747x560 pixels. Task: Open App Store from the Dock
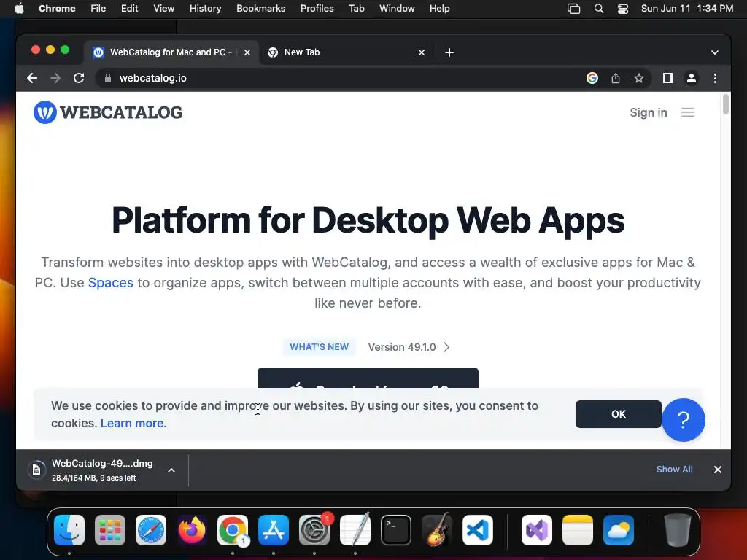(274, 530)
